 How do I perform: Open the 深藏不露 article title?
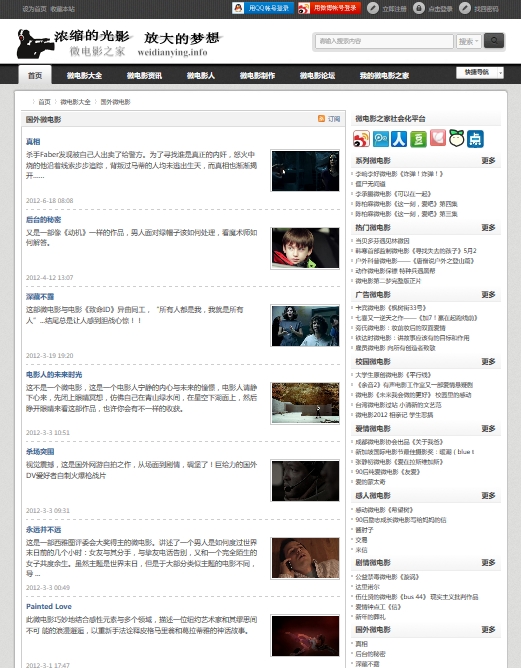[40, 297]
